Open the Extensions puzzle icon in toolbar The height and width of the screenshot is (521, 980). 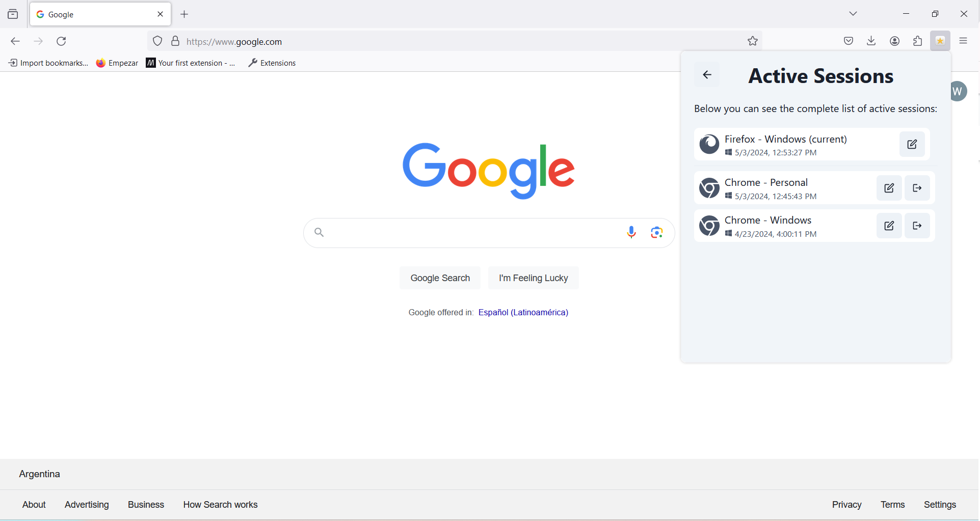pyautogui.click(x=918, y=41)
